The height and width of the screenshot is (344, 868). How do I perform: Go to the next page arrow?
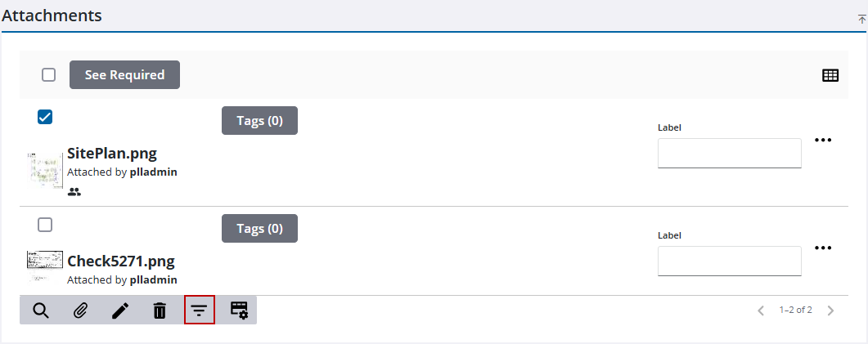830,310
